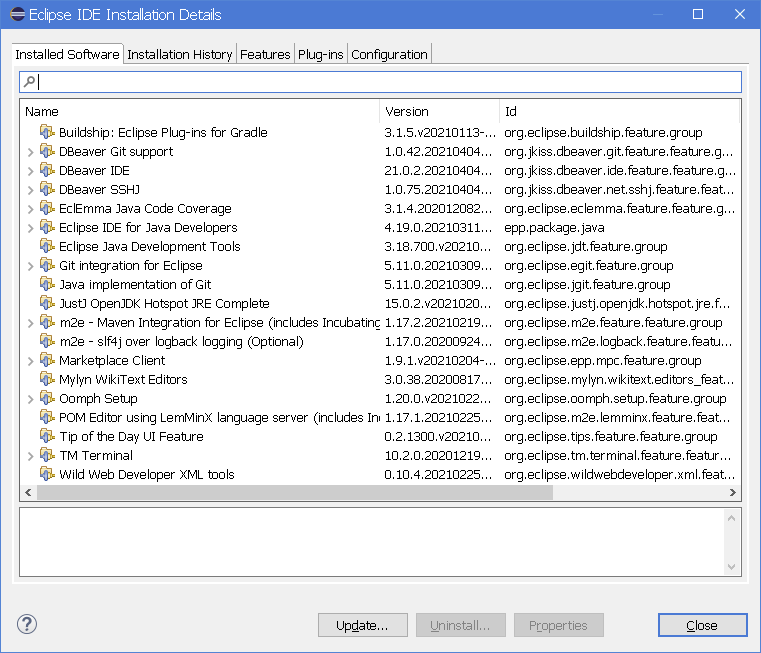The height and width of the screenshot is (653, 761).
Task: Click the DBeaver SSHJ feature icon
Action: point(47,189)
